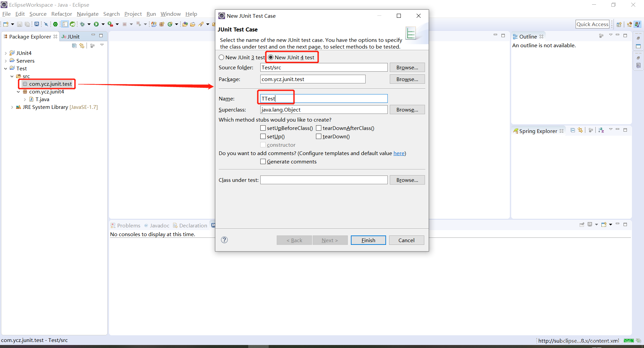Collapse the com.ycz.junit4 package node
Screen dimensions: 644x348
[18, 92]
